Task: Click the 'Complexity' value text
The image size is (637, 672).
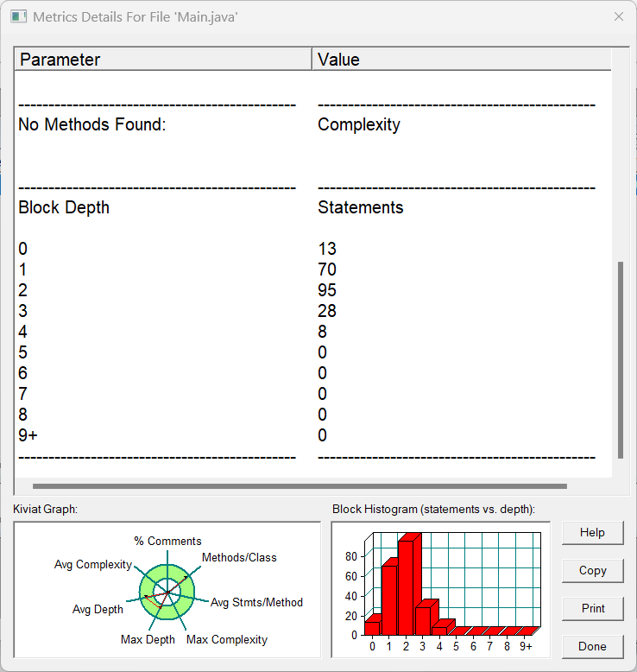Action: [358, 124]
